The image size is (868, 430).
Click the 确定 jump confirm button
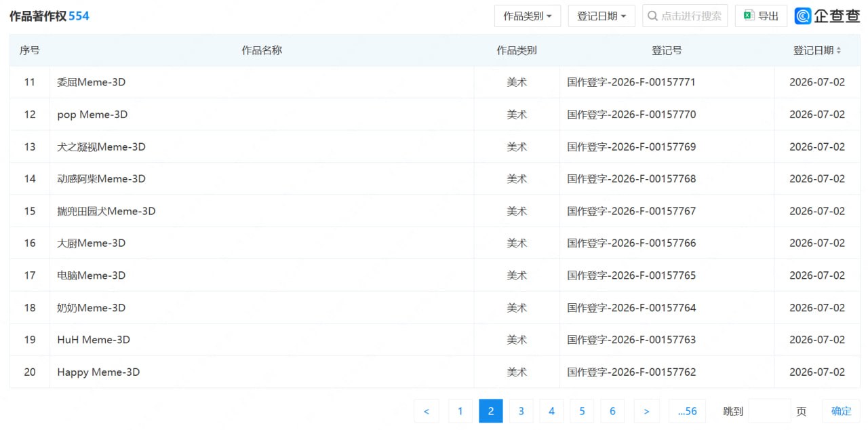pos(842,411)
